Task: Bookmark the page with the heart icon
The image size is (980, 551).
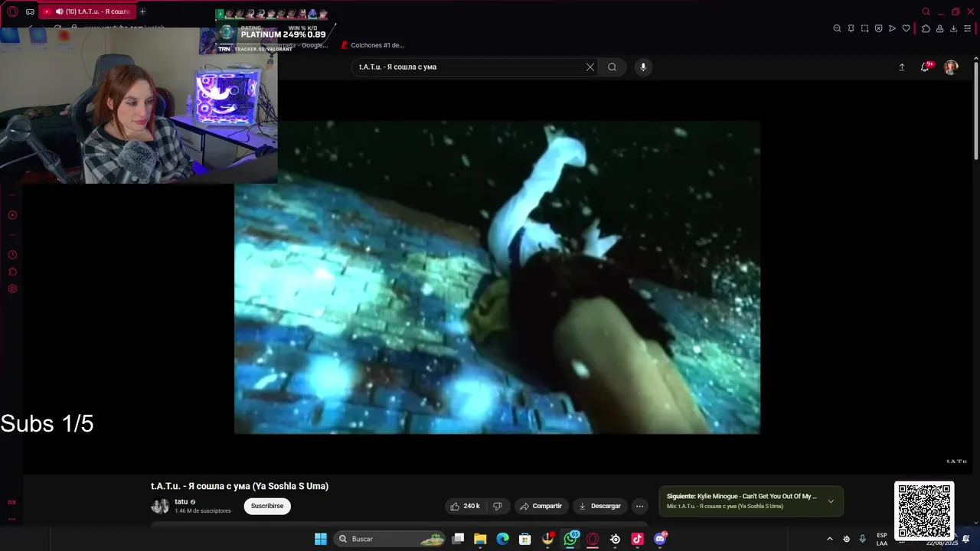Action: pyautogui.click(x=906, y=28)
